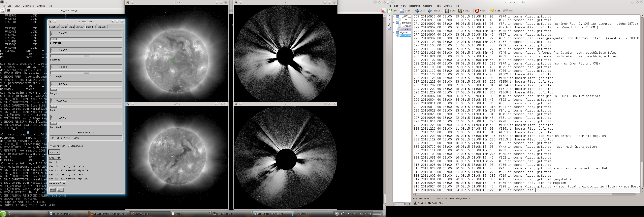This screenshot has height=217, width=644.
Task: Open the Sessions menu in Kate
Action: [427, 6]
